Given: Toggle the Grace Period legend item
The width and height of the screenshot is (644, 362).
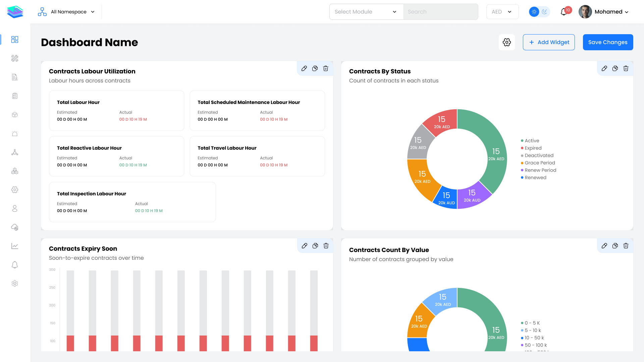Looking at the screenshot, I should 538,163.
